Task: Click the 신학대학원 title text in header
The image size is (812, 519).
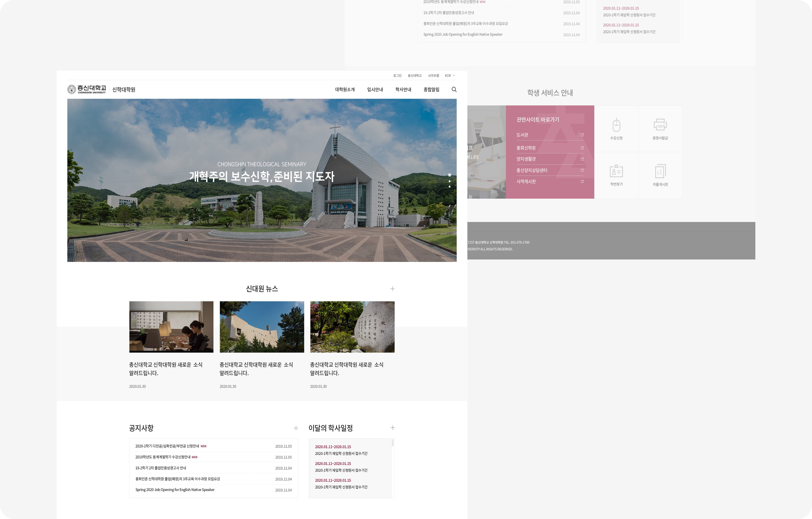Action: 124,89
